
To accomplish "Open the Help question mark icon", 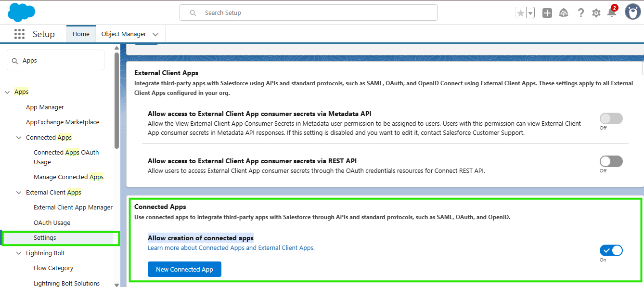I will (x=581, y=13).
